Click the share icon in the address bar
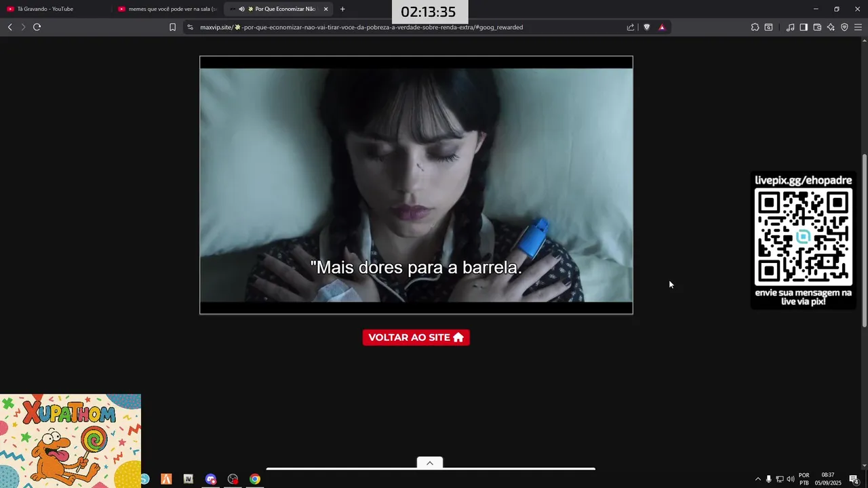The height and width of the screenshot is (488, 868). (631, 27)
